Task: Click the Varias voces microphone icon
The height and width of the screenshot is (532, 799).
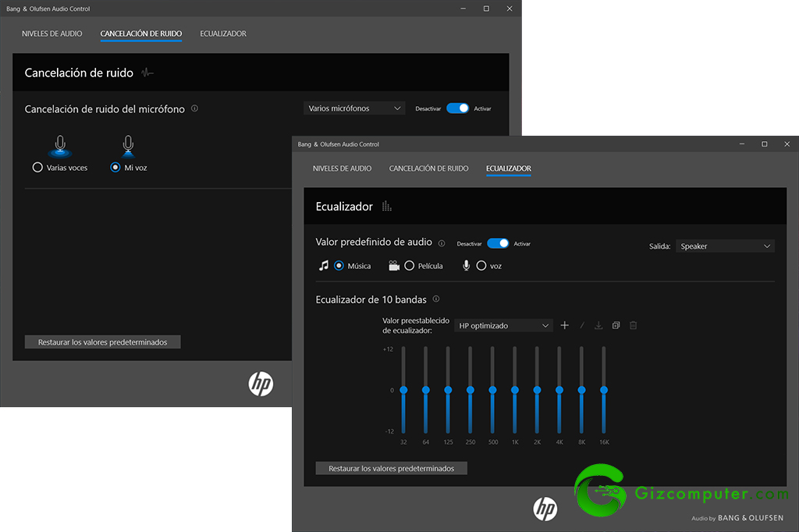Action: coord(60,147)
